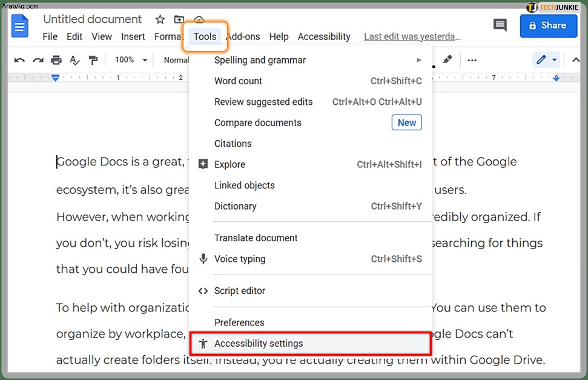Run spell check from toolbar icon
Image resolution: width=588 pixels, height=380 pixels.
[x=74, y=60]
